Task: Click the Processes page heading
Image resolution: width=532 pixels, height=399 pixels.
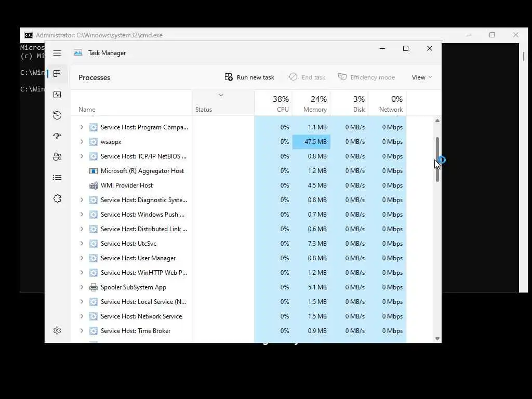Action: (95, 78)
